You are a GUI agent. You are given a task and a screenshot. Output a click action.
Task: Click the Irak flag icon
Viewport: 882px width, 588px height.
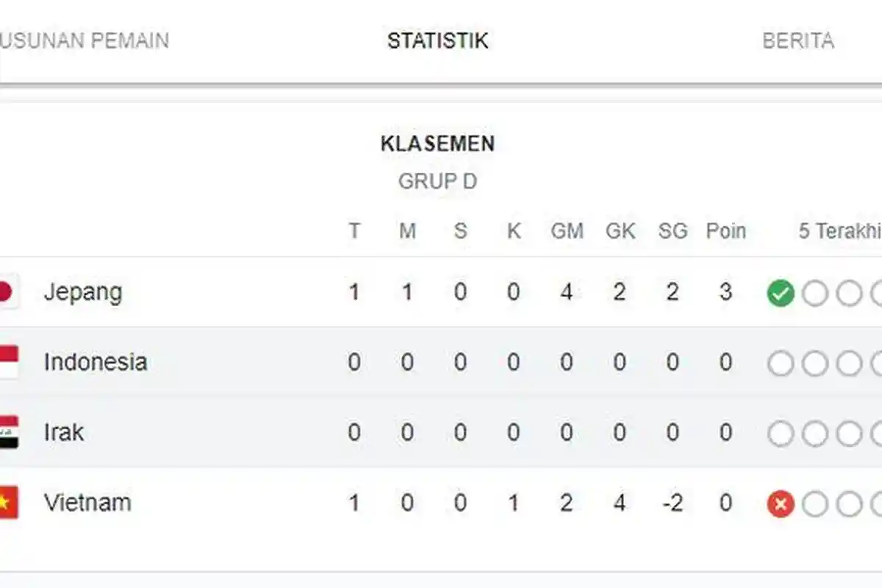[7, 432]
